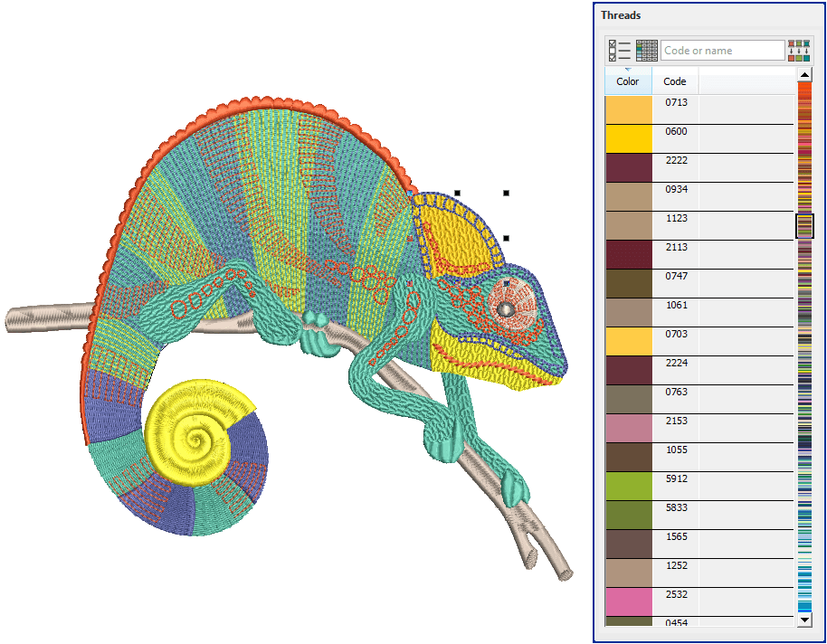Click the scroll up arrow in Threads panel

[x=804, y=75]
